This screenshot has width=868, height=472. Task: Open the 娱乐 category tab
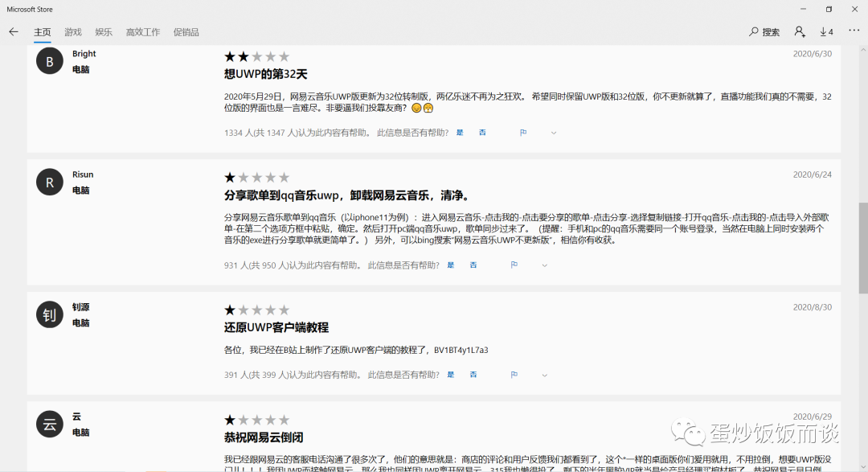tap(103, 31)
